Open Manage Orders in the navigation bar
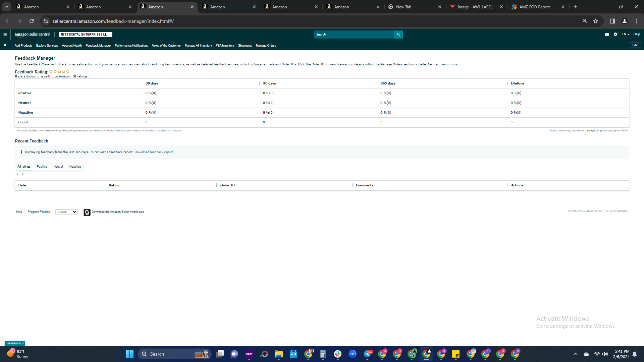The width and height of the screenshot is (644, 362). point(266,46)
